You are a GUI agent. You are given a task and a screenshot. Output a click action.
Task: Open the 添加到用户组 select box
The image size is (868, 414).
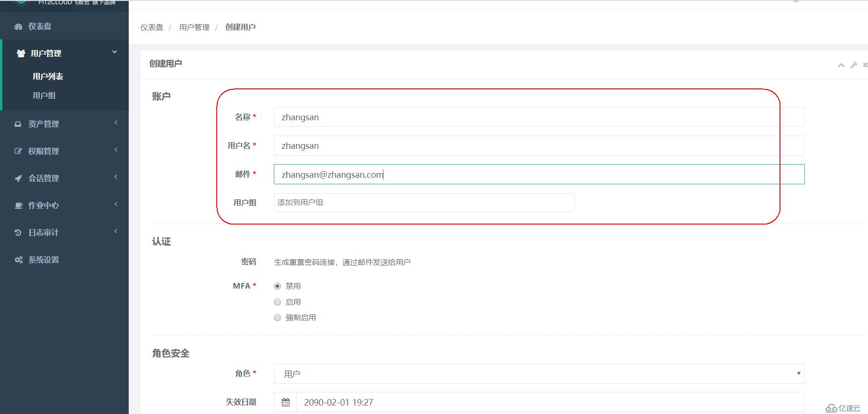(424, 203)
